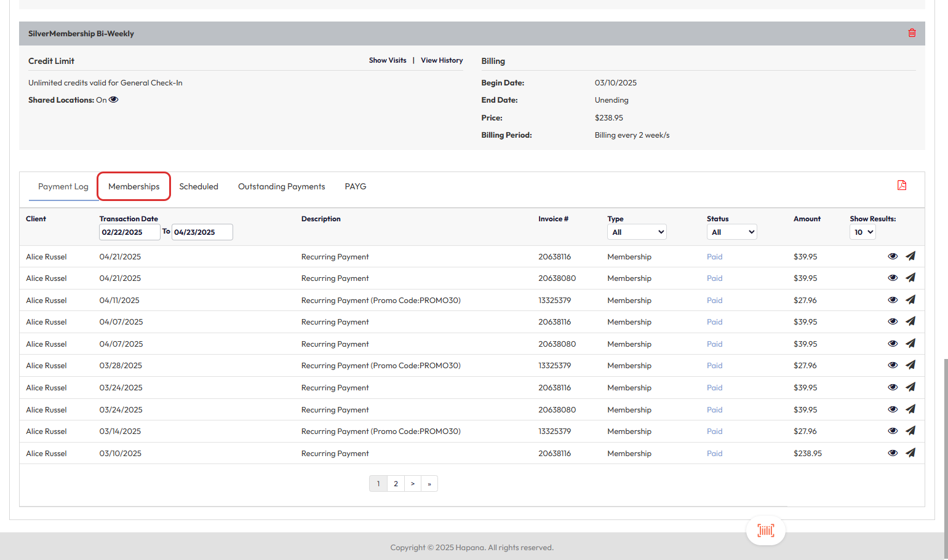Click the eye icon for the 03/14/2025 payment
Viewport: 948px width, 560px height.
click(893, 431)
